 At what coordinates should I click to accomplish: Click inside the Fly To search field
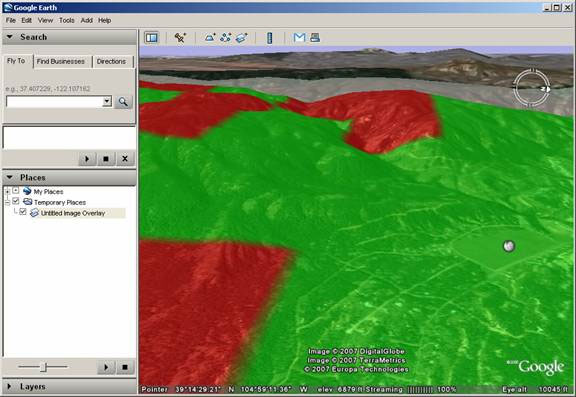pyautogui.click(x=54, y=101)
